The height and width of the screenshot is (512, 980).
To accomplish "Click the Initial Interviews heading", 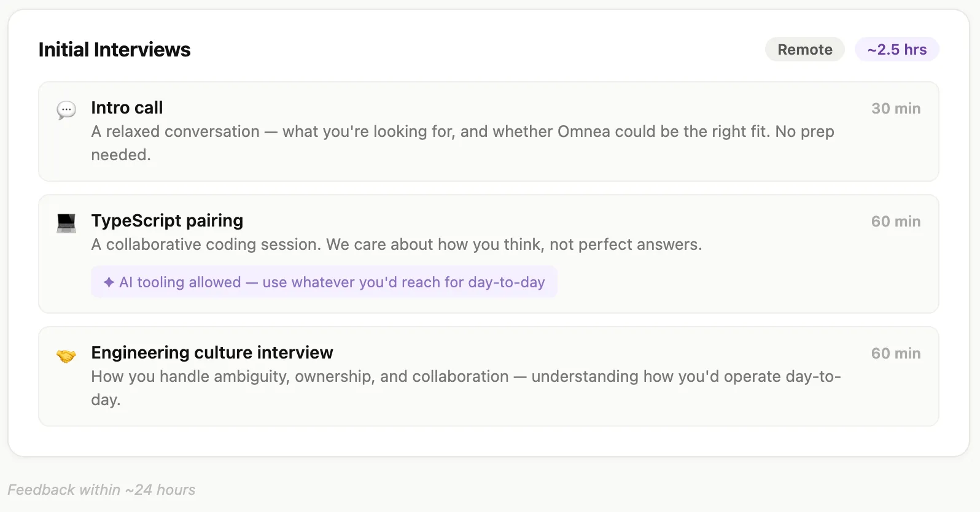I will click(x=115, y=50).
